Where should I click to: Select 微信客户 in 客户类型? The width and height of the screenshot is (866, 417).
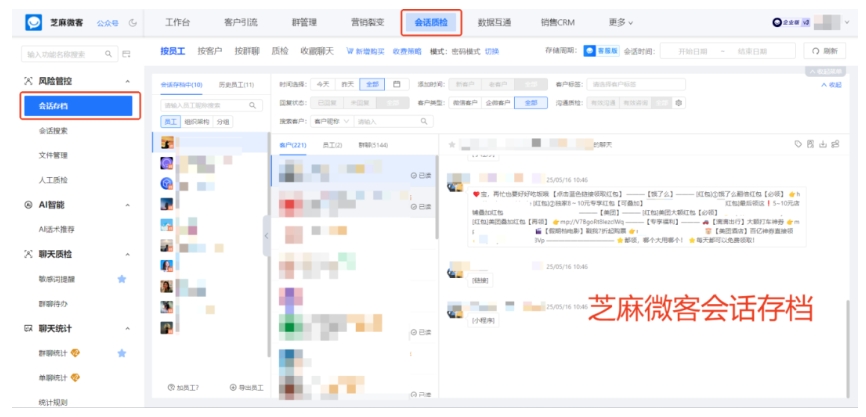(464, 103)
